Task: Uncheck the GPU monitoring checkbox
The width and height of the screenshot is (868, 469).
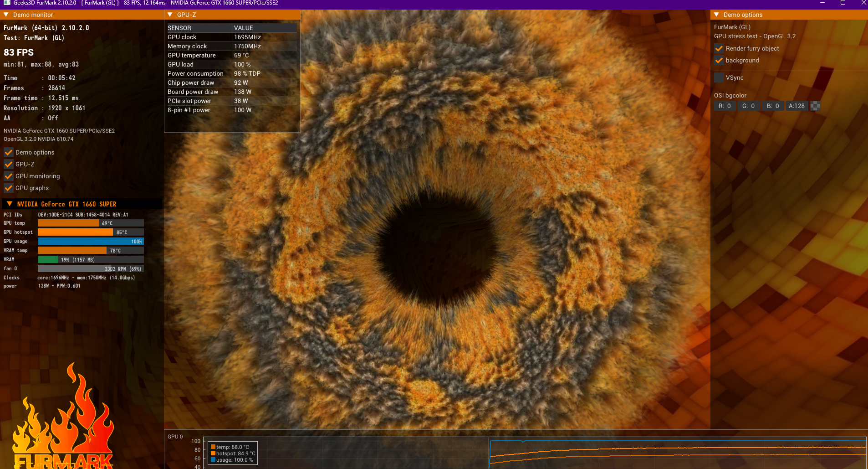Action: (9, 176)
